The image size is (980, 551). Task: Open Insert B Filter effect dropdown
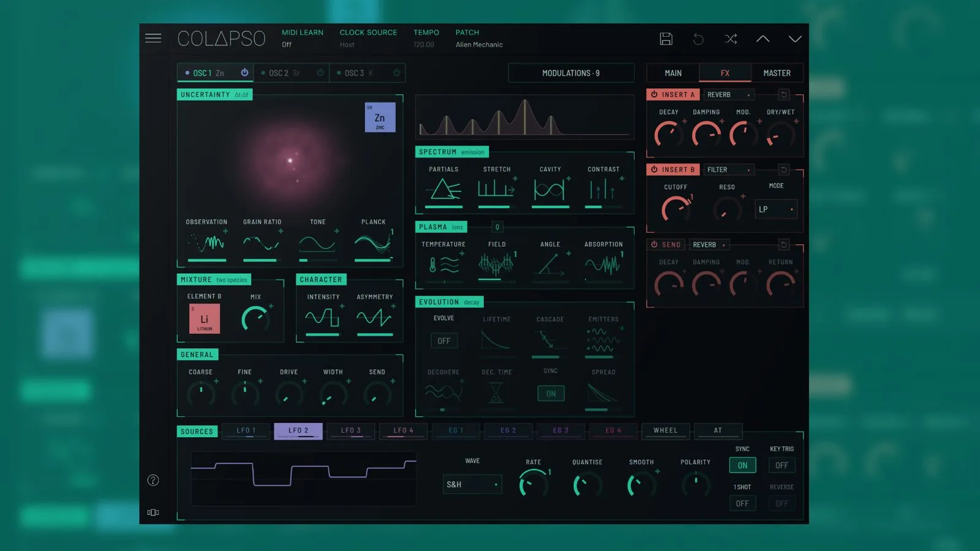pos(729,170)
